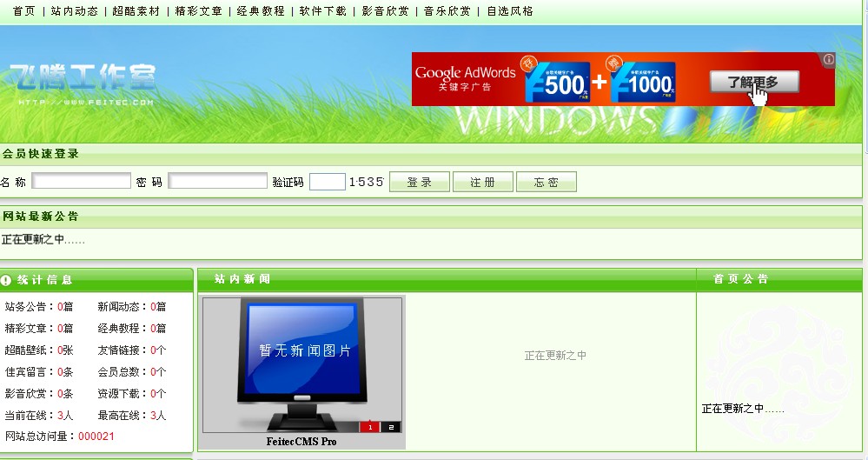
Task: Click the 会员总数:0个 statistic
Action: click(x=132, y=372)
